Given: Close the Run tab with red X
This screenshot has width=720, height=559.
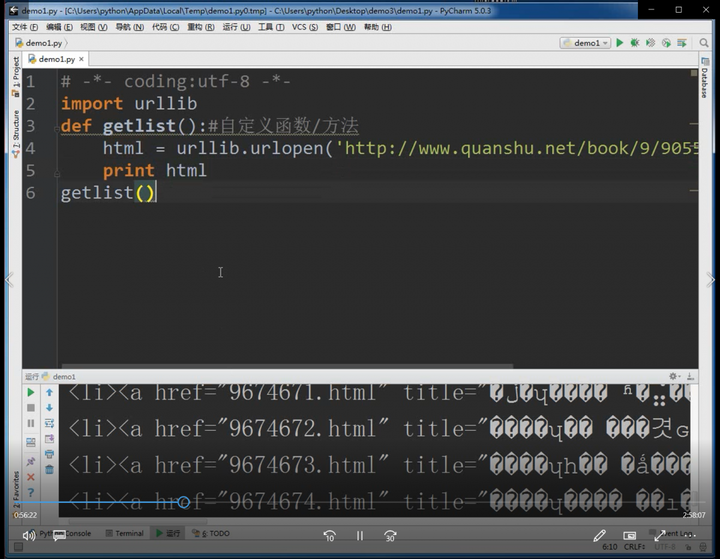Looking at the screenshot, I should [x=31, y=477].
